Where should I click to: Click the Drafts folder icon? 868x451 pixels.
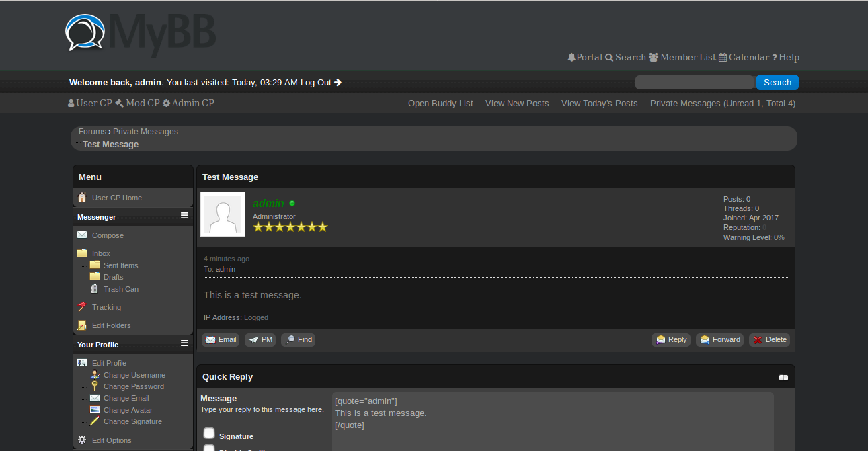coord(95,276)
